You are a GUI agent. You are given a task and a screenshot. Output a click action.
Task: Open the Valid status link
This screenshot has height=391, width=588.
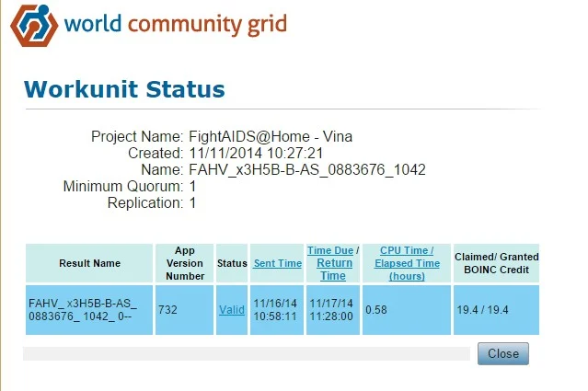(232, 310)
